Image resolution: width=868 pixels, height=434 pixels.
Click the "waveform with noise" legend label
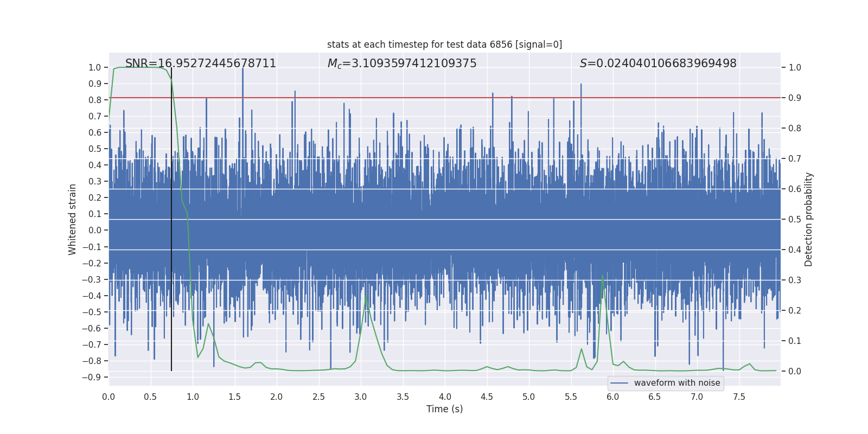(676, 383)
